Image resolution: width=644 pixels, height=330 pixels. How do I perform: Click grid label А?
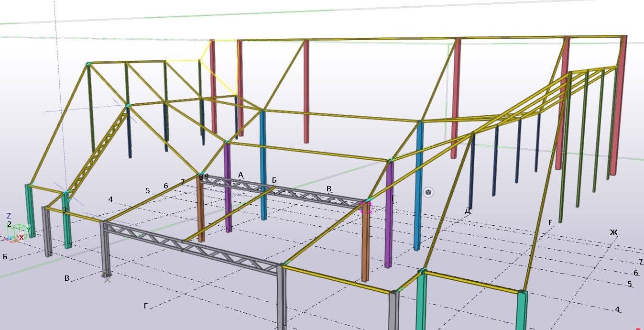tap(241, 175)
